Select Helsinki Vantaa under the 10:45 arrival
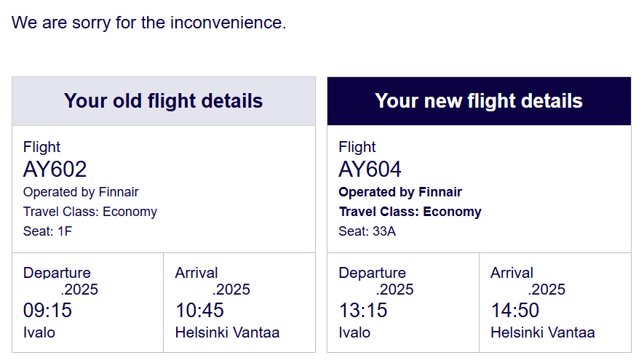 coord(228,332)
